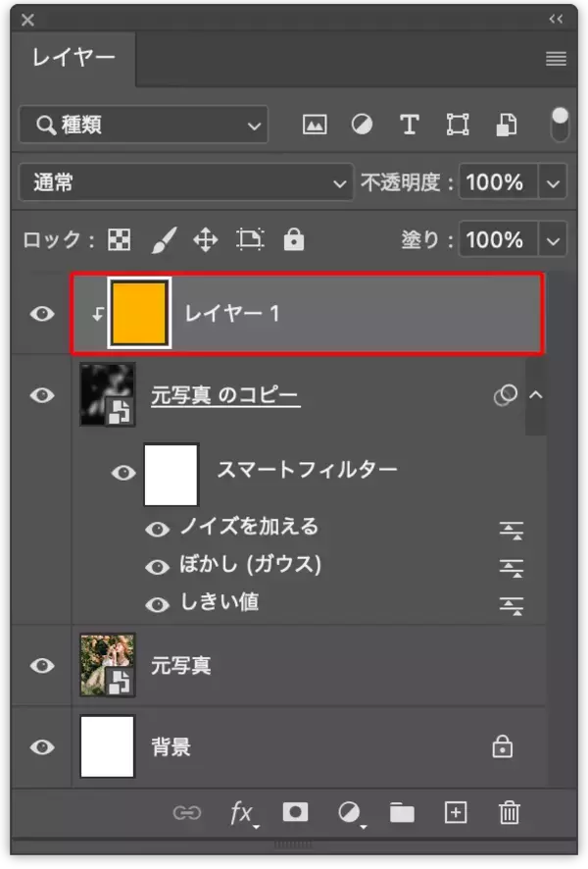Select the 背景 layer name
Viewport: 588px width, 869px height.
(x=171, y=747)
